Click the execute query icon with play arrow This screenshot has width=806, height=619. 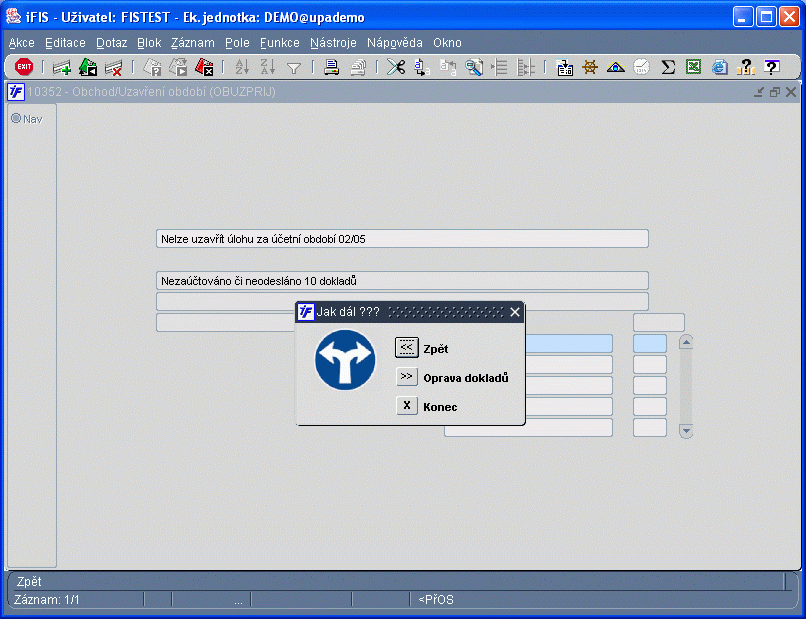(178, 67)
